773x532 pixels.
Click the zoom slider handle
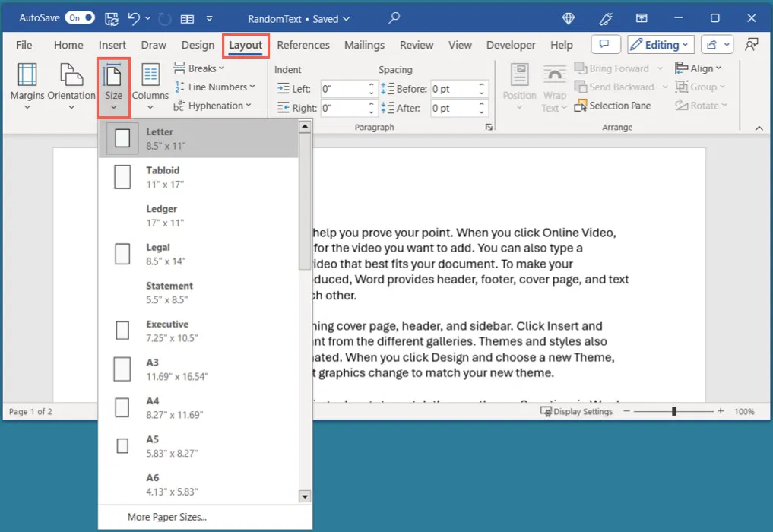click(x=673, y=411)
